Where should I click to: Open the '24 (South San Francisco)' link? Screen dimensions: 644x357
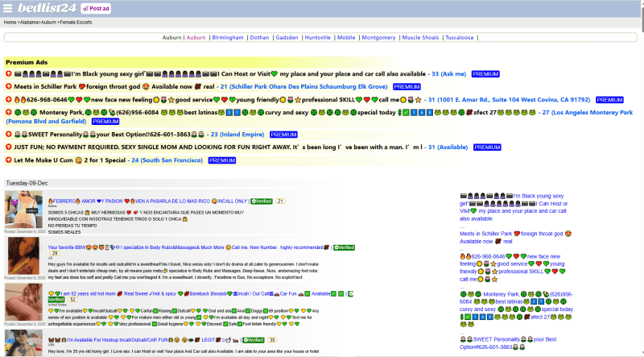click(167, 160)
